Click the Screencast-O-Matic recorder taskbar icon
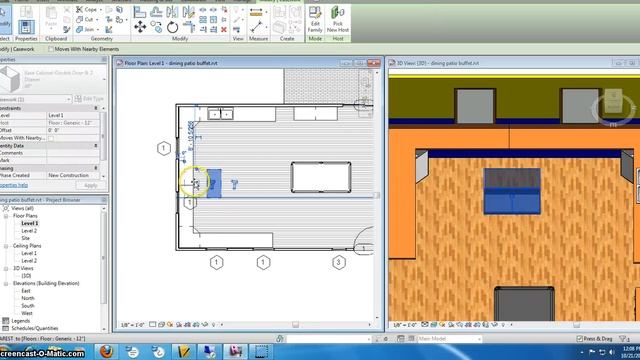640x360 pixels. pyautogui.click(x=261, y=351)
